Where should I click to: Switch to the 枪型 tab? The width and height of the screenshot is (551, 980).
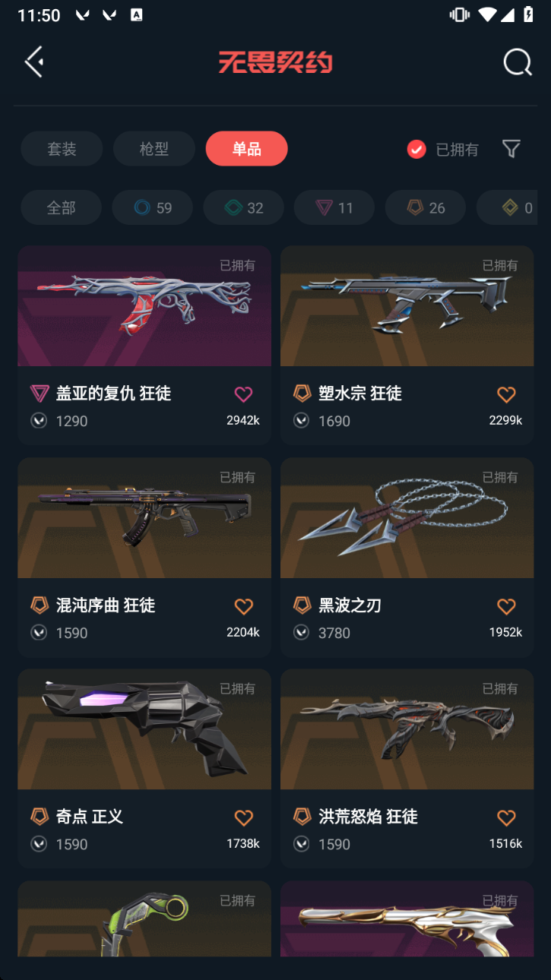(x=154, y=148)
